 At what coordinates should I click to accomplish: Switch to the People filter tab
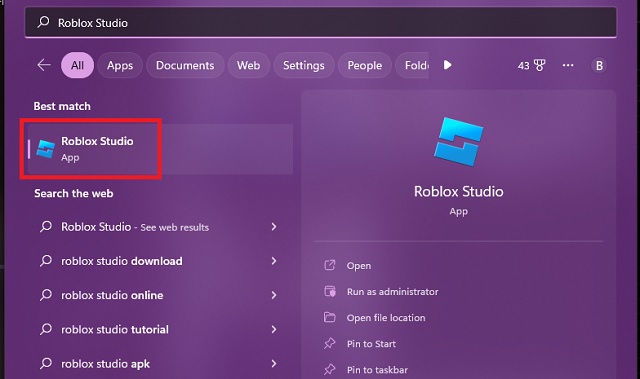[x=364, y=65]
